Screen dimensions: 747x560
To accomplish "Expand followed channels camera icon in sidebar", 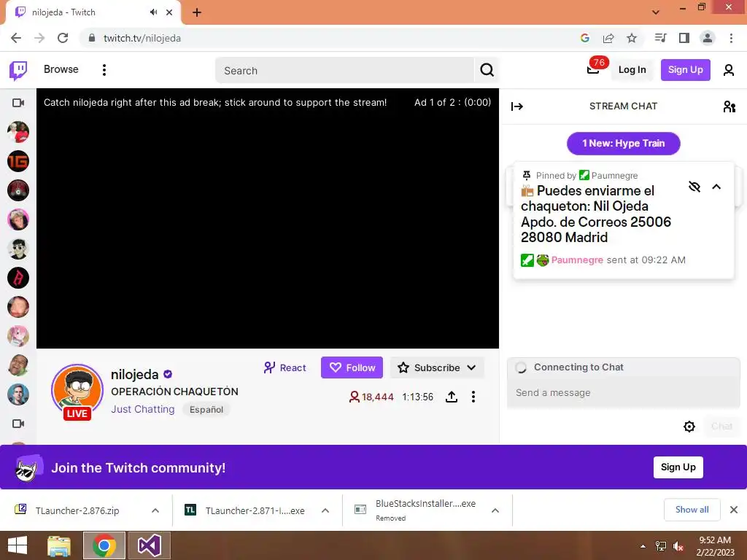I will [18, 103].
